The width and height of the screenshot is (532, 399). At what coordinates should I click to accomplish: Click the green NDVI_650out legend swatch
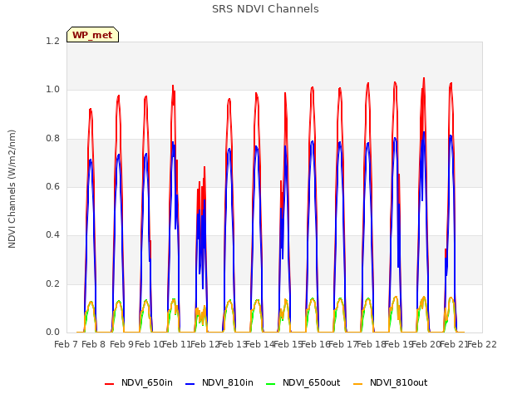click(271, 384)
